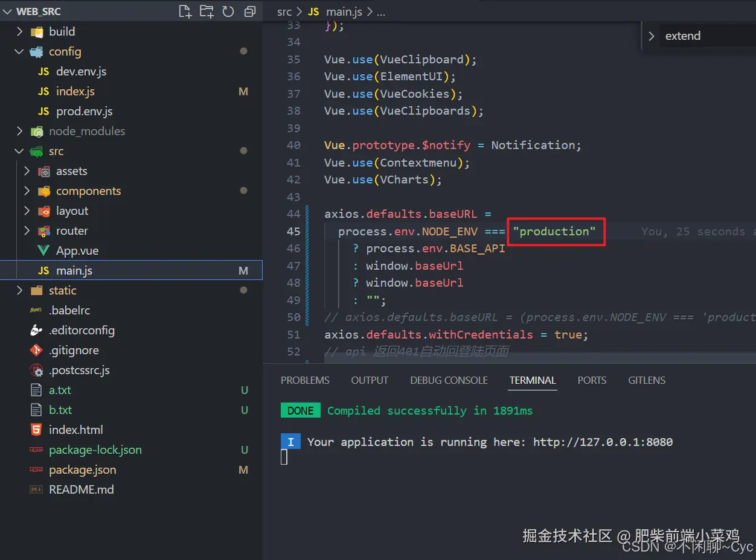Click the text file icon beside b.txt
The height and width of the screenshot is (560, 756).
pos(36,410)
